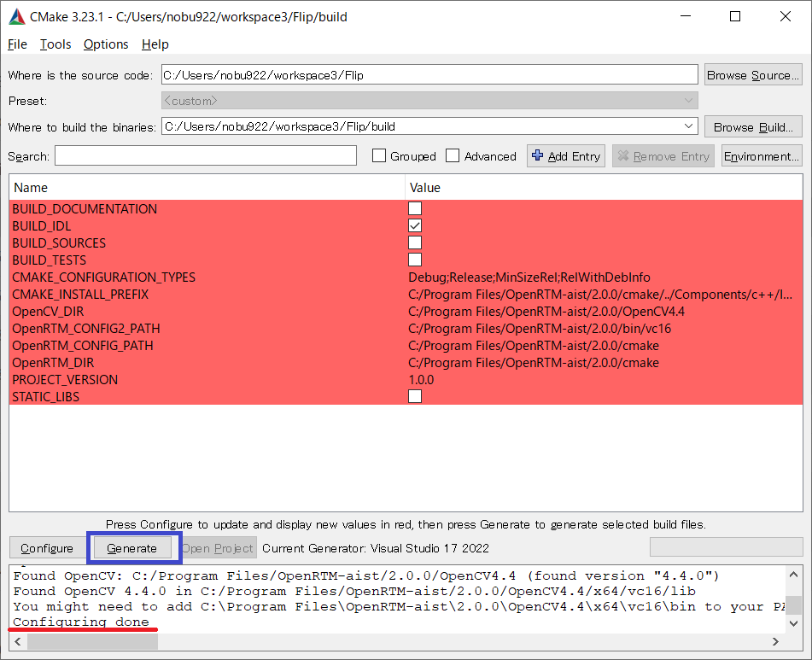The image size is (812, 660).
Task: Click the 'Configuring done' log line
Action: pos(81,622)
